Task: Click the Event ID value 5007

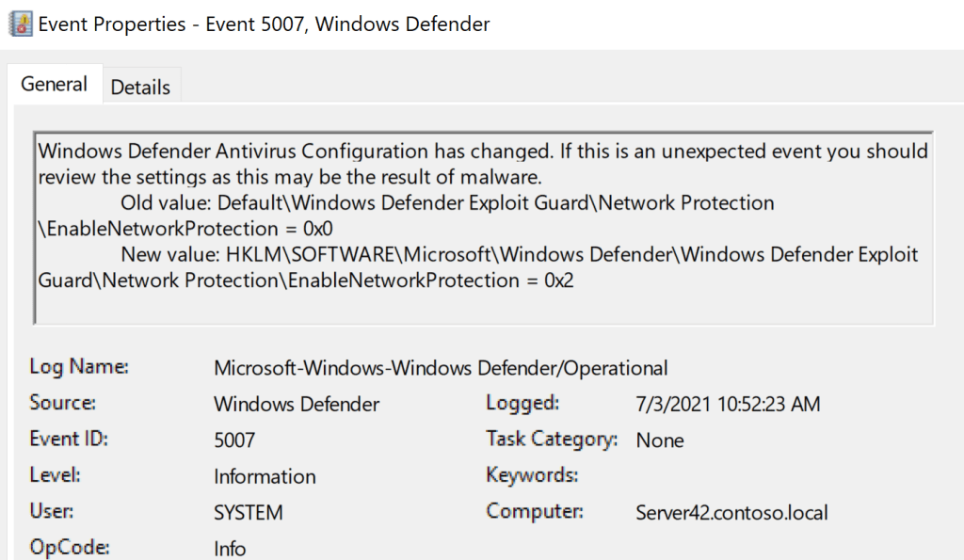Action: tap(234, 440)
